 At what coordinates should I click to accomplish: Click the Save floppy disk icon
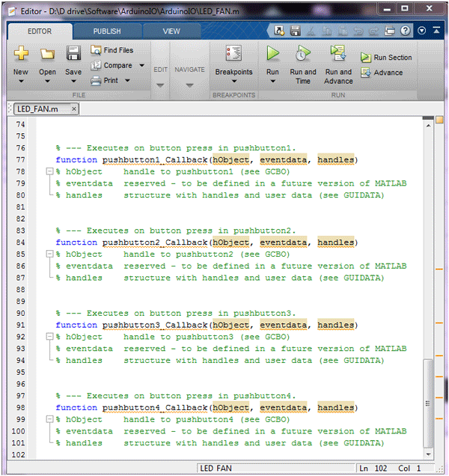pyautogui.click(x=73, y=53)
